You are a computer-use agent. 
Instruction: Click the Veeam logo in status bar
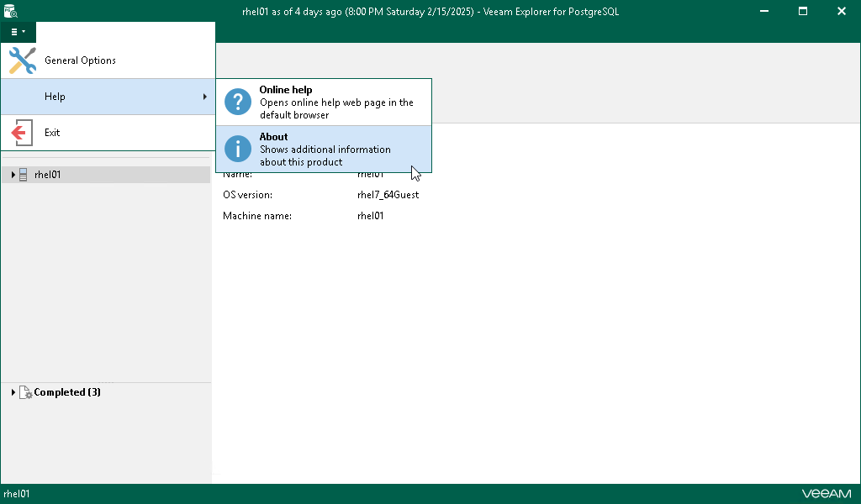point(827,494)
